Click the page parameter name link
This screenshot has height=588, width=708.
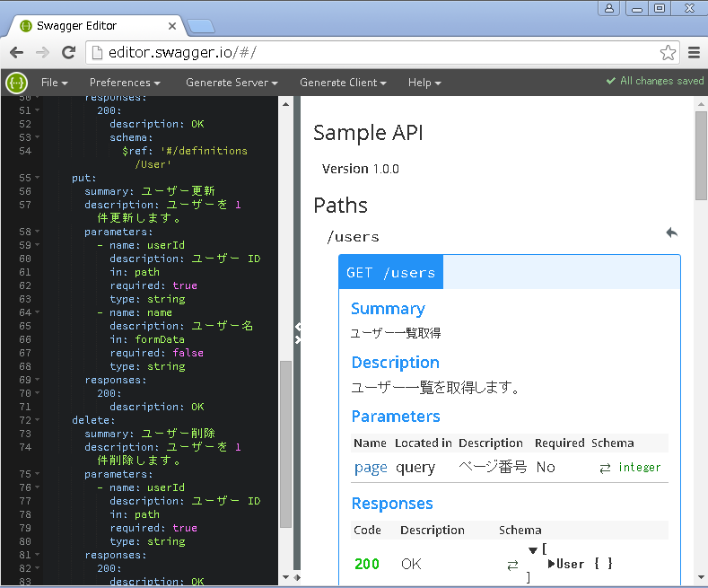[371, 468]
